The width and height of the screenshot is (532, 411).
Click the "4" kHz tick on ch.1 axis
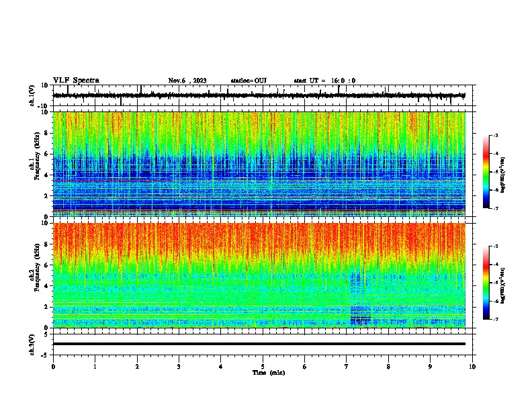click(x=47, y=175)
